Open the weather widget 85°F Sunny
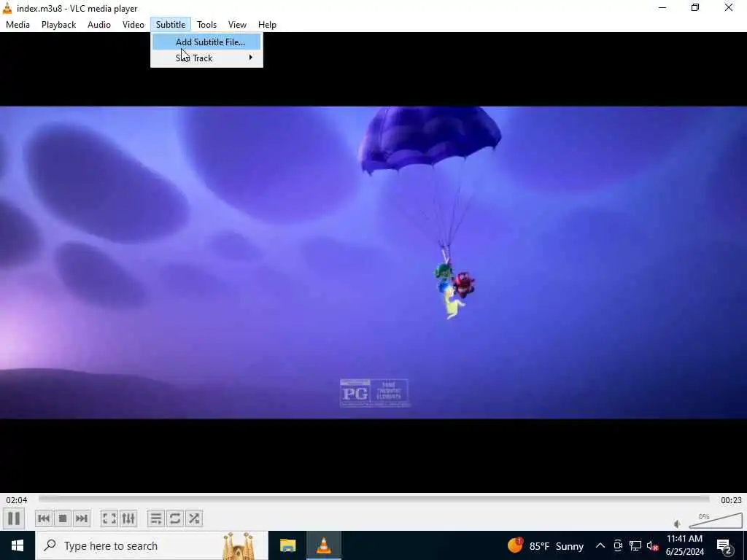The width and height of the screenshot is (747, 560). (x=546, y=545)
